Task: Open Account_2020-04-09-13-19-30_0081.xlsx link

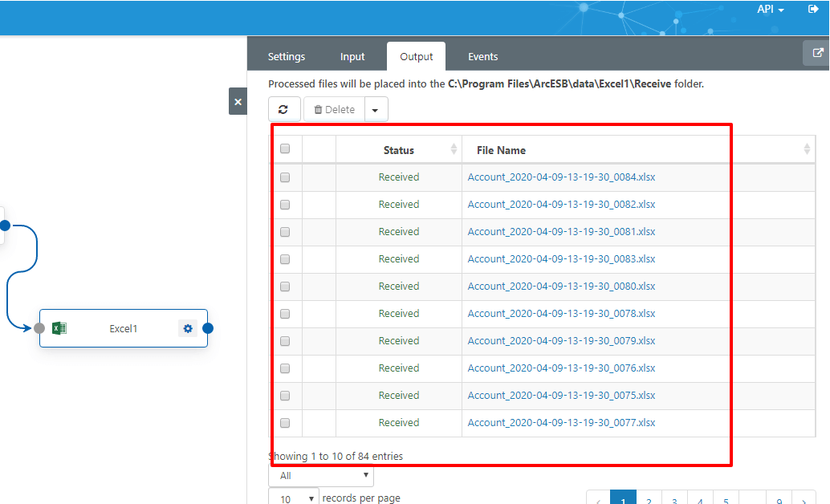Action: coord(561,232)
